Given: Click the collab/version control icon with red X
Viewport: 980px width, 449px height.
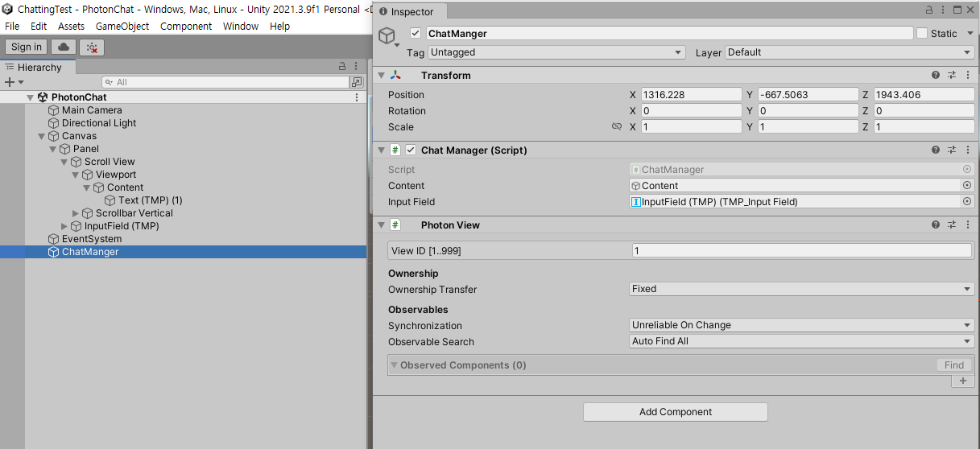Looking at the screenshot, I should click(93, 47).
